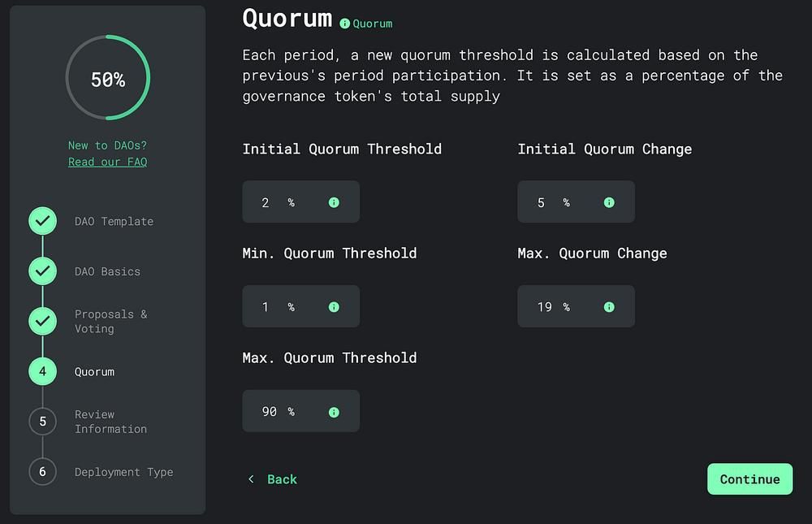Click the Proposals & Voting checkmark

coord(43,321)
